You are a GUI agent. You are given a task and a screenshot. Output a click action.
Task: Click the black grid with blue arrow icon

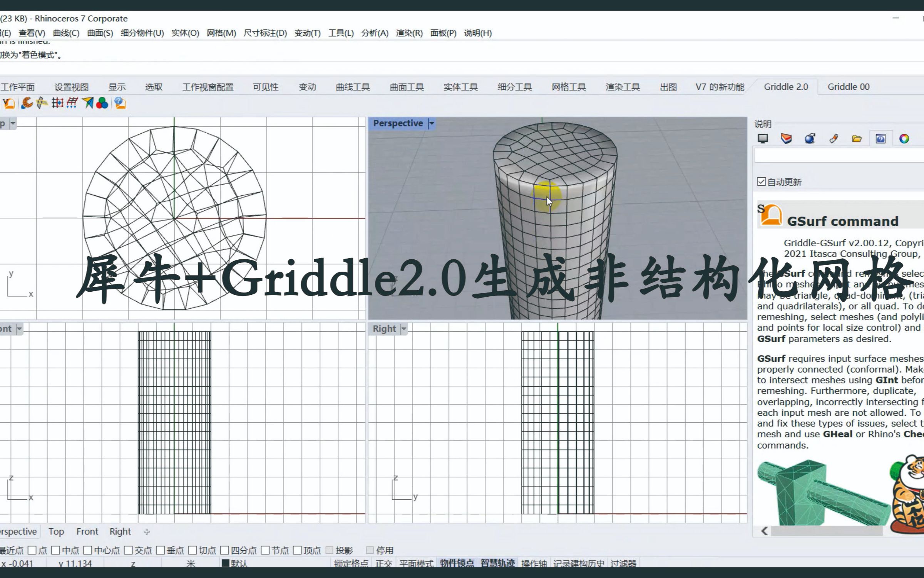coord(57,103)
